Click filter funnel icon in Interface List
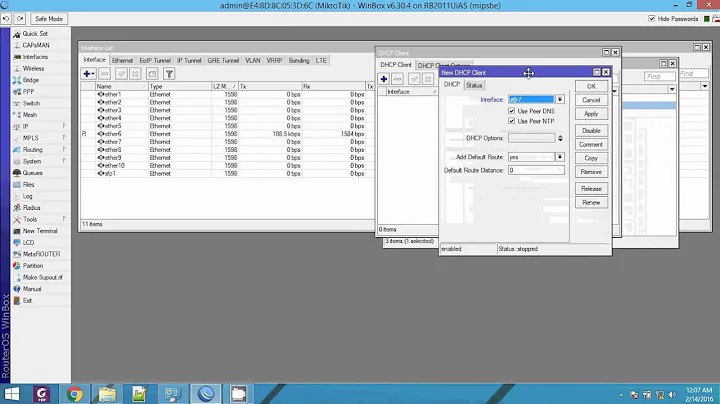 [169, 74]
